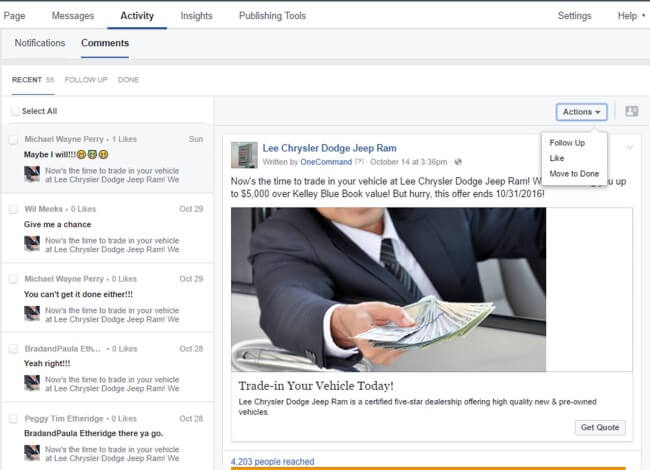Tick the checkbox for Wil Meeks' comment
Viewport: 650px width, 470px height.
[x=13, y=209]
